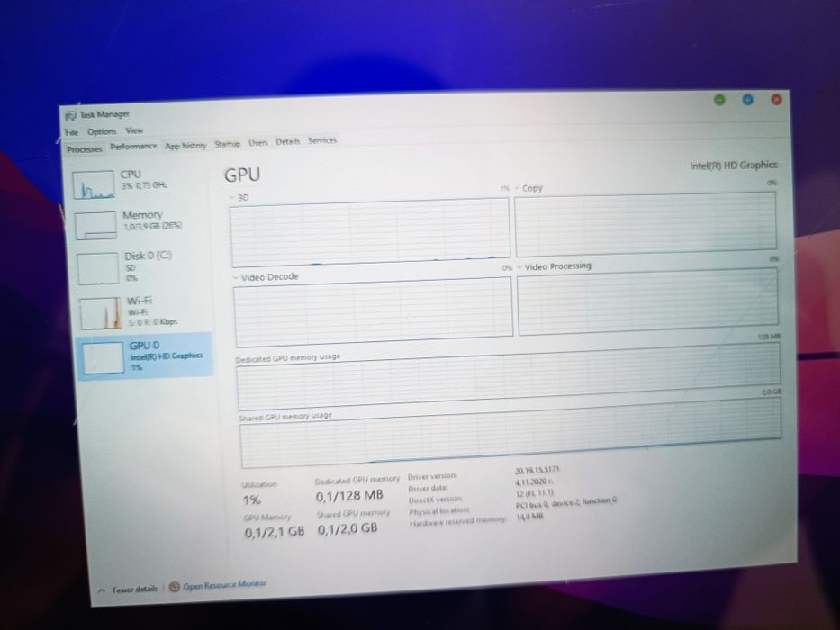840x630 pixels.
Task: Switch to the Services tab
Action: point(322,140)
